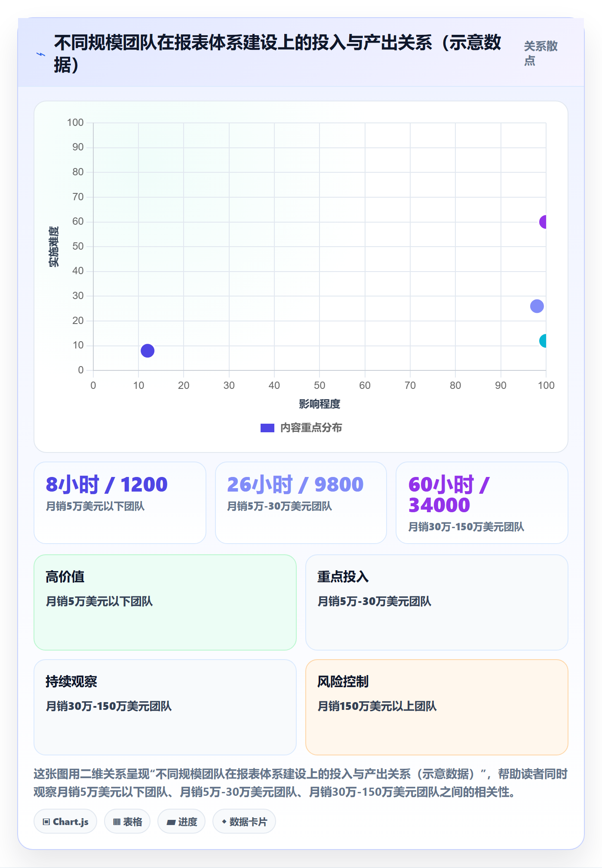Click the chart title 不同规模团队在报表体系建设
The width and height of the screenshot is (602, 868).
[278, 54]
